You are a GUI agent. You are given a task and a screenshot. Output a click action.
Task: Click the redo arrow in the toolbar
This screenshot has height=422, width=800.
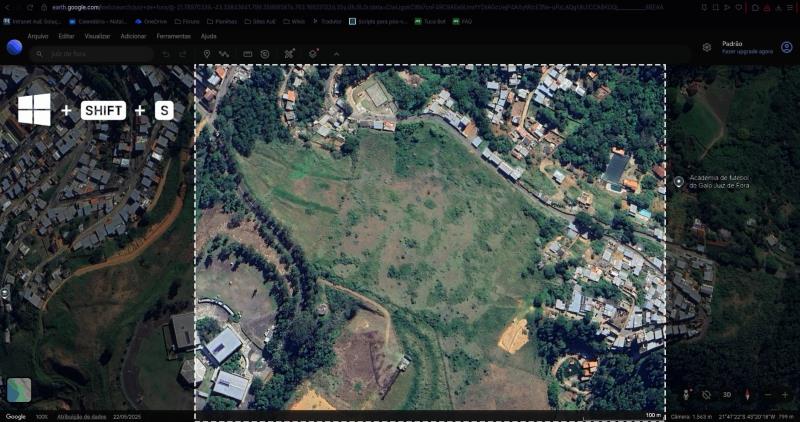[184, 53]
